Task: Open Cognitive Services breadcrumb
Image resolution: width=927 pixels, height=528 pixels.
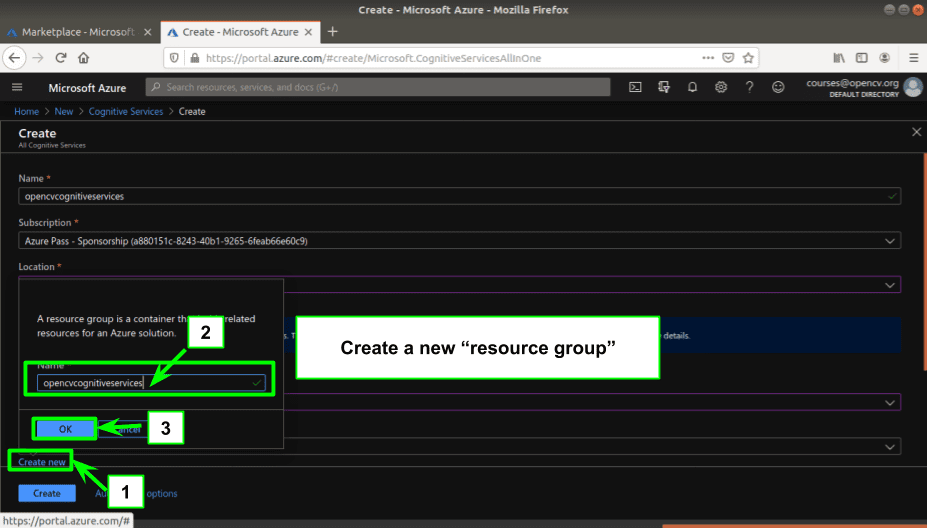Action: 126,111
